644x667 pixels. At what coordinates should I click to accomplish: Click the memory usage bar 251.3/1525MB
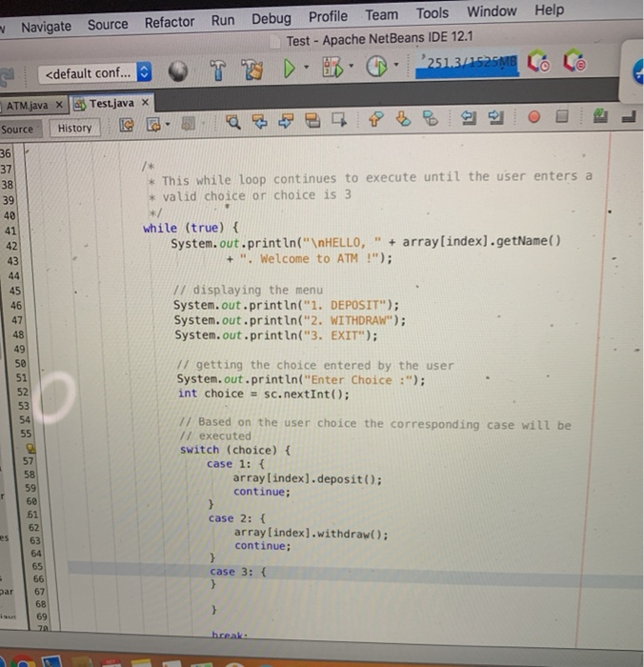coord(467,65)
